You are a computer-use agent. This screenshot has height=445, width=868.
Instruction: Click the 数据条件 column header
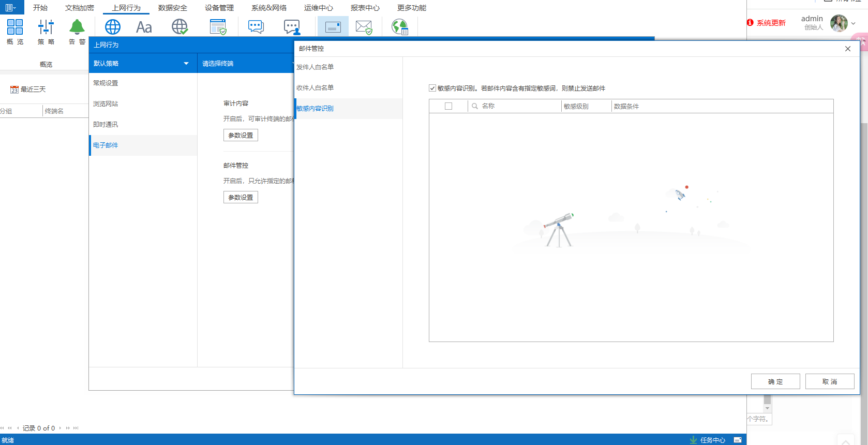626,106
